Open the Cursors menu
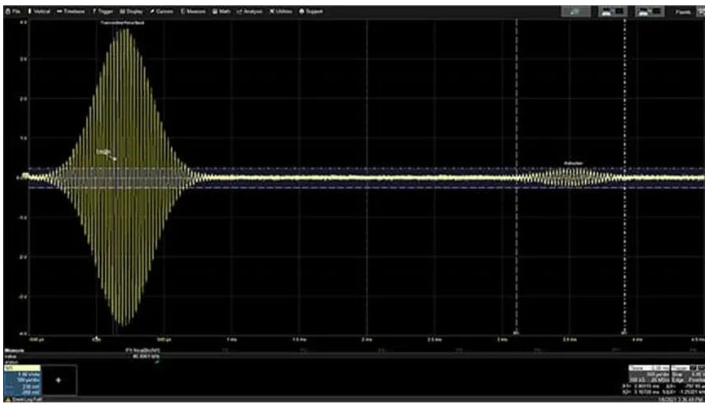This screenshot has width=708, height=405. tap(162, 11)
